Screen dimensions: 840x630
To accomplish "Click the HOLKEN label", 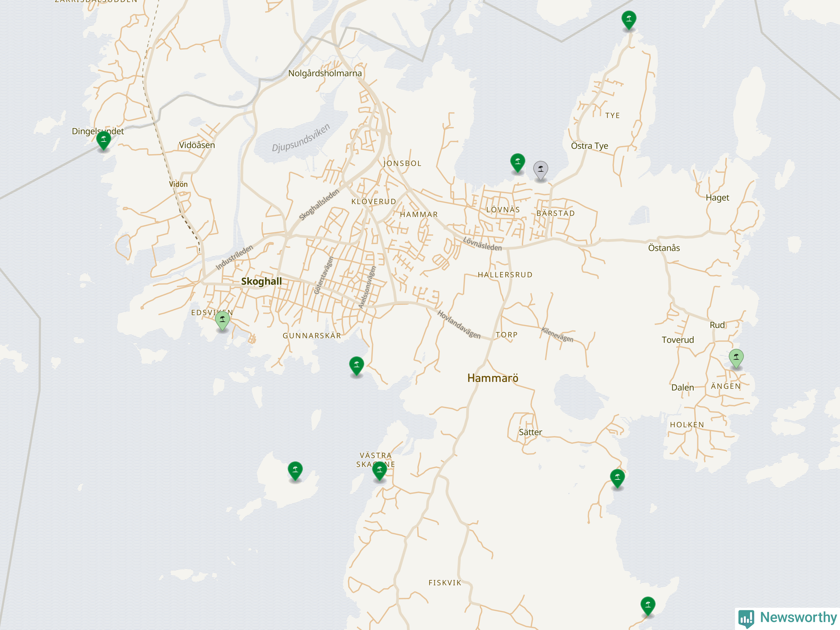I will [686, 425].
